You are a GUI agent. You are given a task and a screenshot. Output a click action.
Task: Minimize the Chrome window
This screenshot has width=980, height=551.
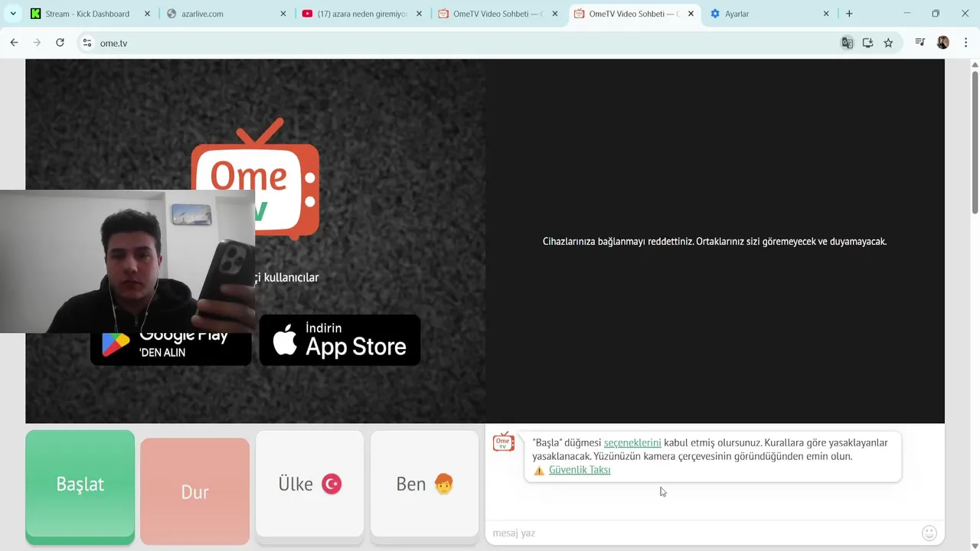click(x=907, y=13)
